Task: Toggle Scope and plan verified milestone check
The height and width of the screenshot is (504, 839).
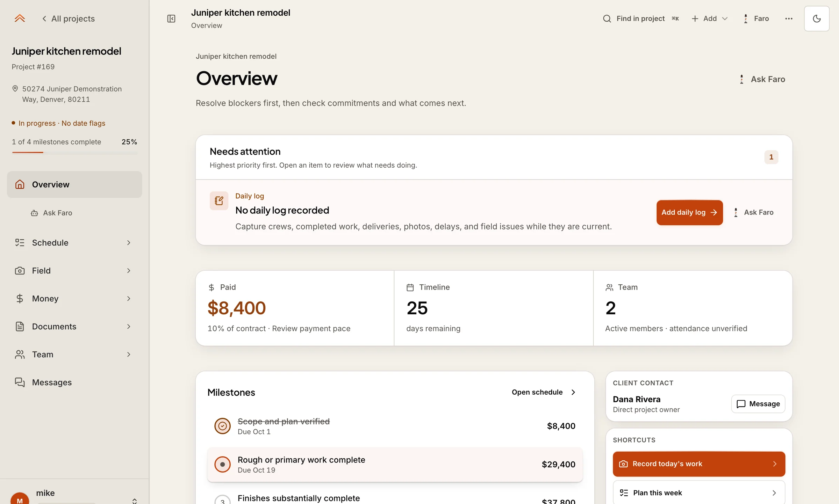Action: point(222,426)
